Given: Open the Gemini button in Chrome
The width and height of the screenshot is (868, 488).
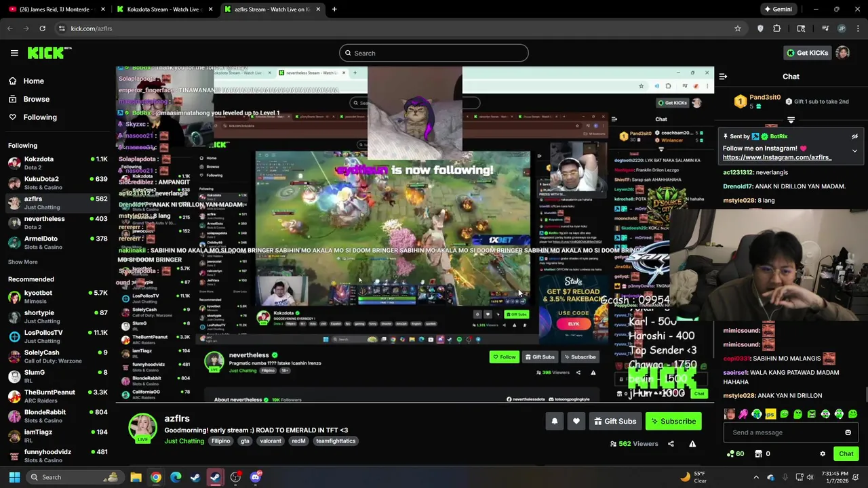Looking at the screenshot, I should (778, 9).
